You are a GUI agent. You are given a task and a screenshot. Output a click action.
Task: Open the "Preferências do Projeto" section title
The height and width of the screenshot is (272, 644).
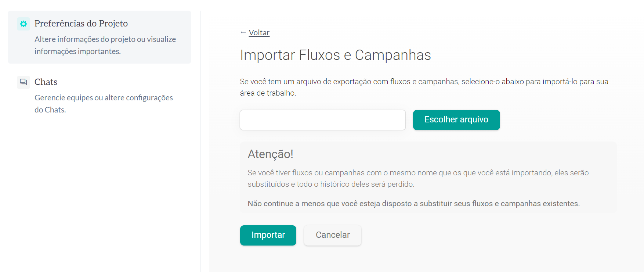[81, 24]
